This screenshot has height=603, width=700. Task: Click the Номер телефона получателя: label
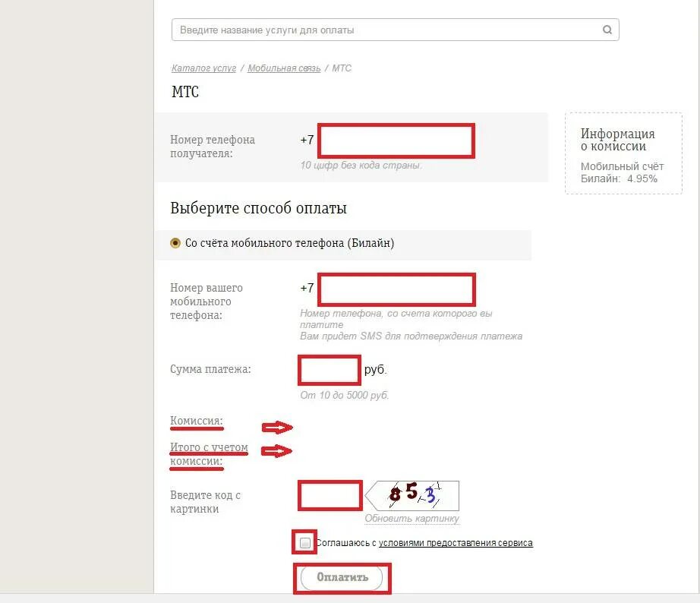point(213,147)
